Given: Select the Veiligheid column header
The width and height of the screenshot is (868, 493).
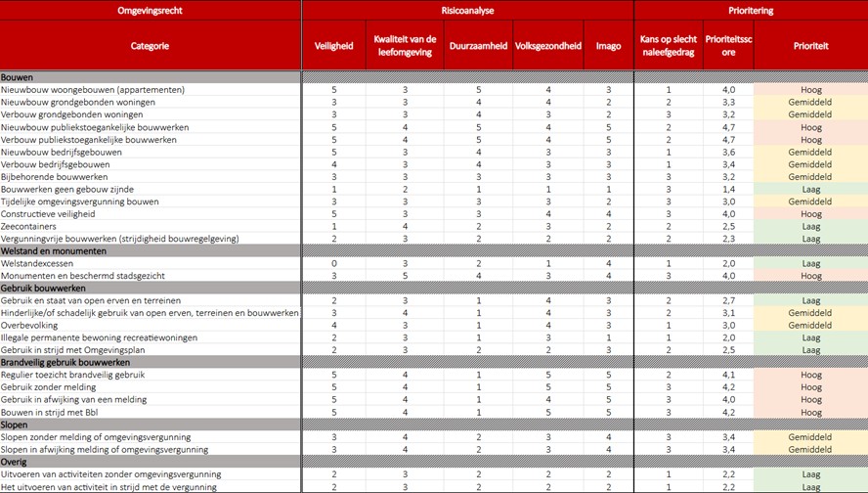Looking at the screenshot, I should (x=333, y=46).
